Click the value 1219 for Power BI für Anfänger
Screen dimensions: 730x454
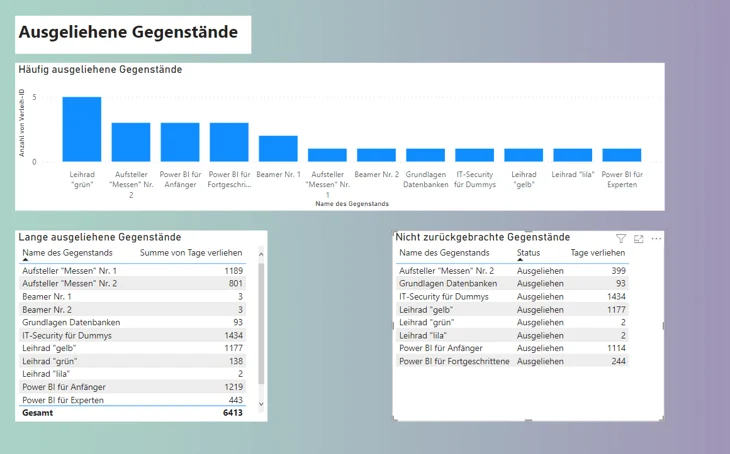(234, 386)
